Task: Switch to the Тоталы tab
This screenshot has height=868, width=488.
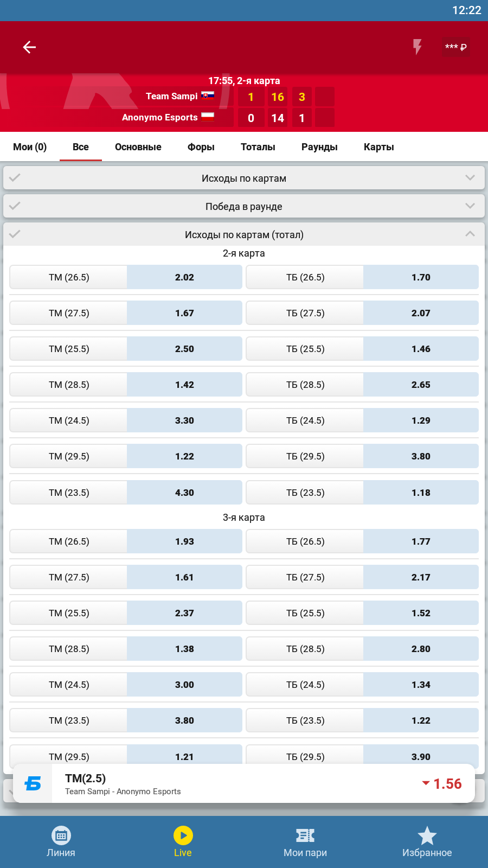Action: (258, 147)
